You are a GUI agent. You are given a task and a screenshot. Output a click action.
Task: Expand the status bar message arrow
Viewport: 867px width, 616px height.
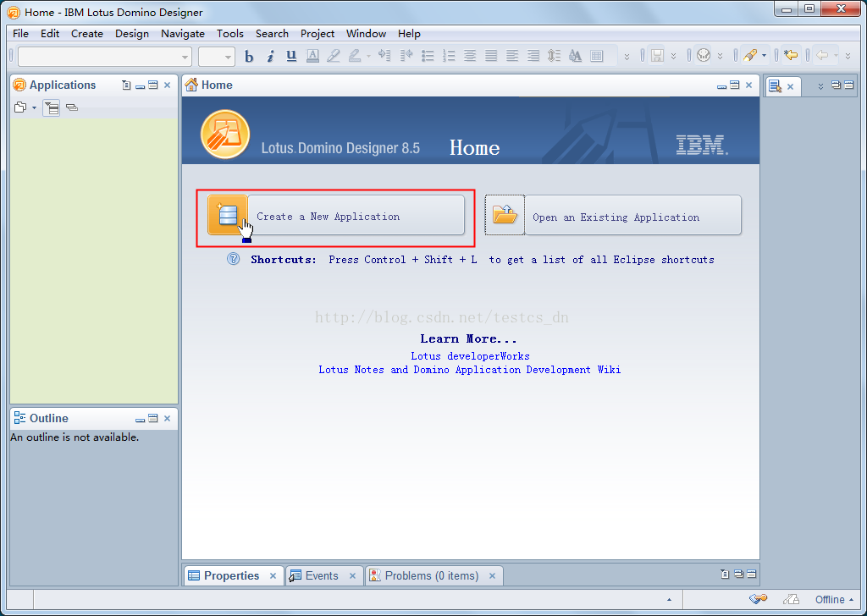pos(669,599)
